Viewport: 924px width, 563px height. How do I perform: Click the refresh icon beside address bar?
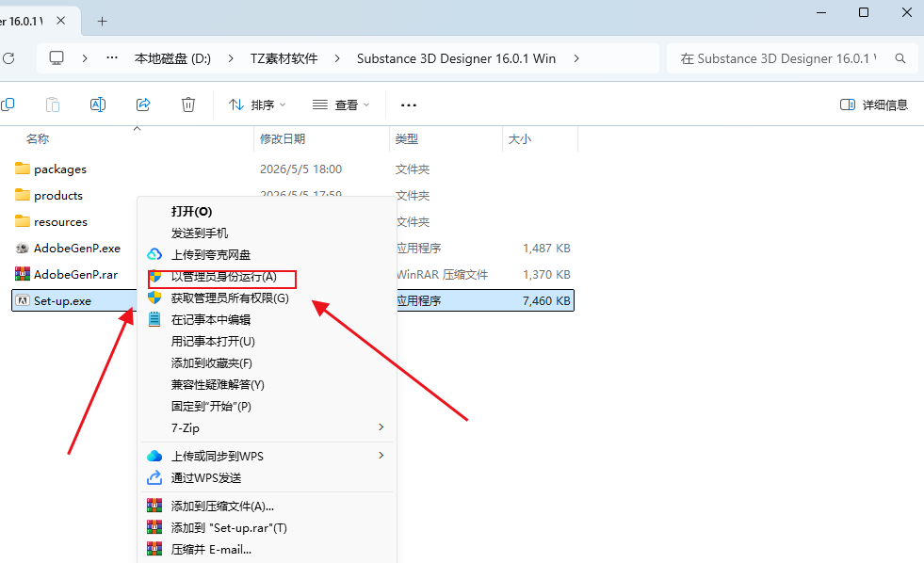click(x=8, y=58)
